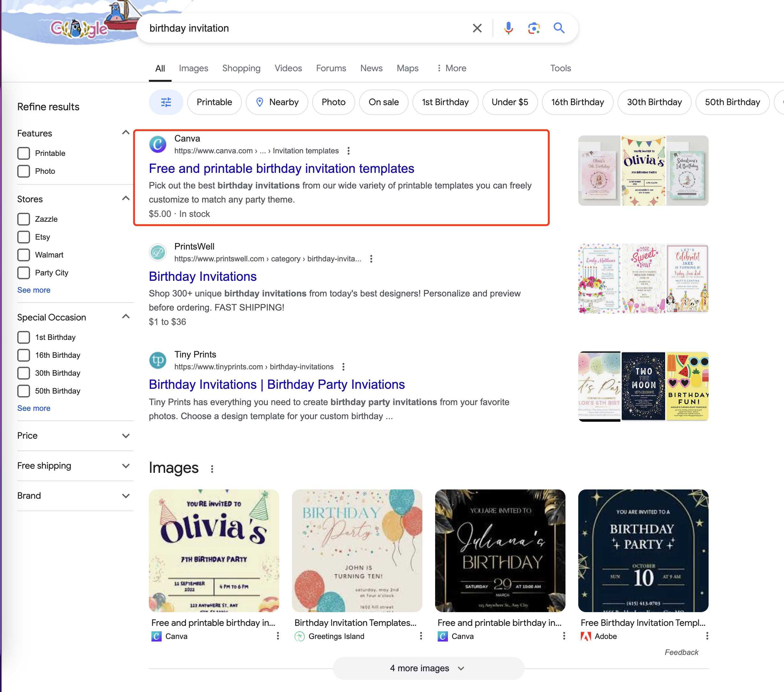This screenshot has height=692, width=784.
Task: Click the blue magnifier search icon
Action: tap(559, 28)
